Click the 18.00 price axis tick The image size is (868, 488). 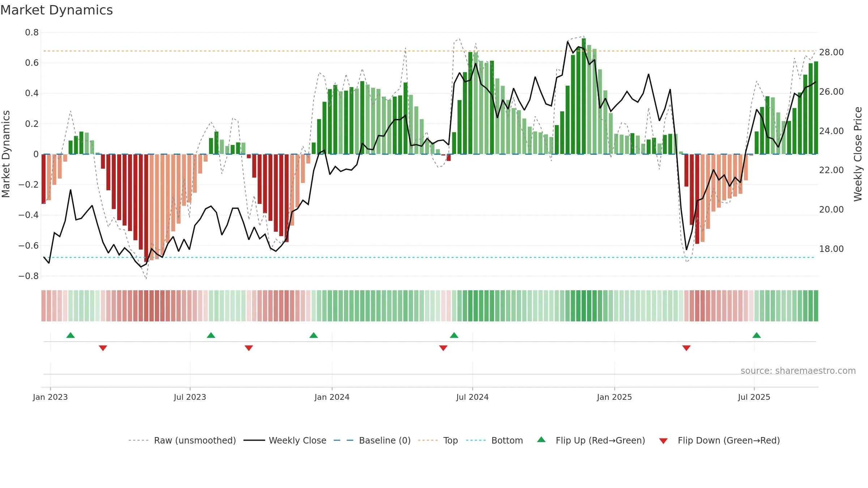tap(831, 249)
